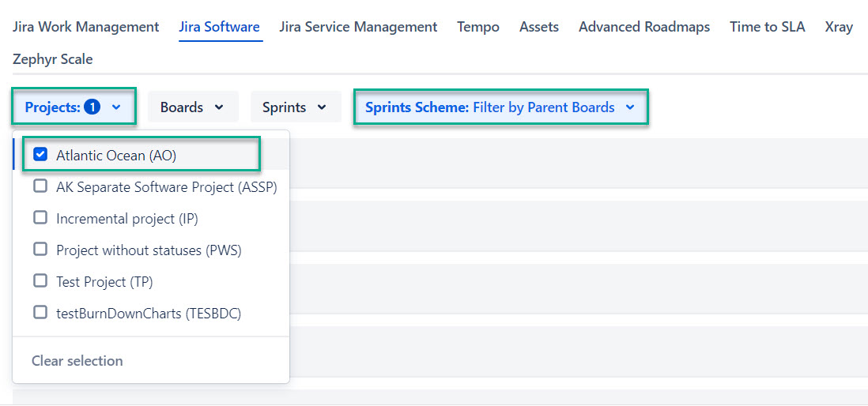Open the Jira Service Management tab

click(358, 27)
